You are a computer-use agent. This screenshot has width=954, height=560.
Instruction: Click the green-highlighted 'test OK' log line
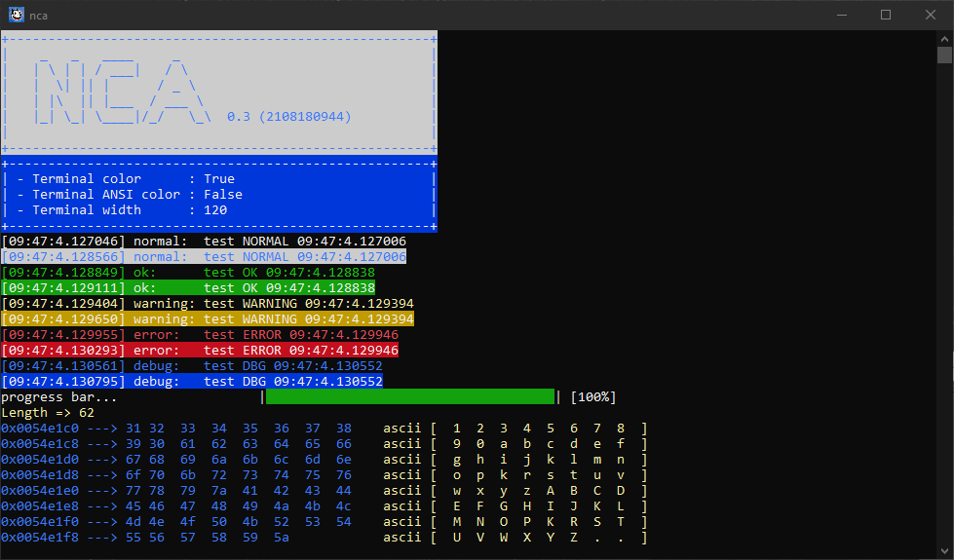pos(188,288)
